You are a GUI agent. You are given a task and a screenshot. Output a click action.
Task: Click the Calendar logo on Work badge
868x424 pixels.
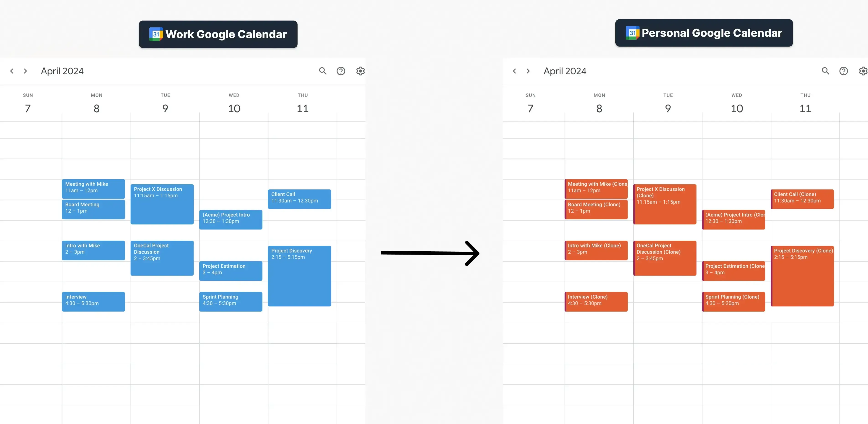pyautogui.click(x=156, y=34)
